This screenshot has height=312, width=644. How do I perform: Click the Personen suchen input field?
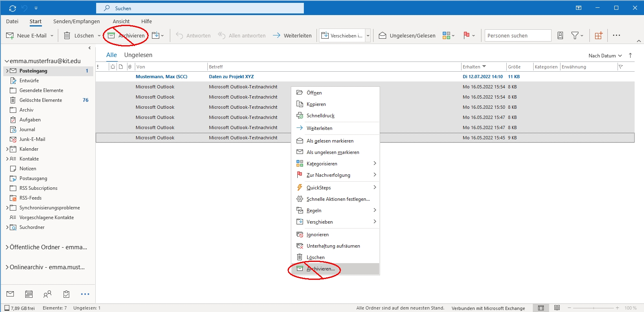517,35
